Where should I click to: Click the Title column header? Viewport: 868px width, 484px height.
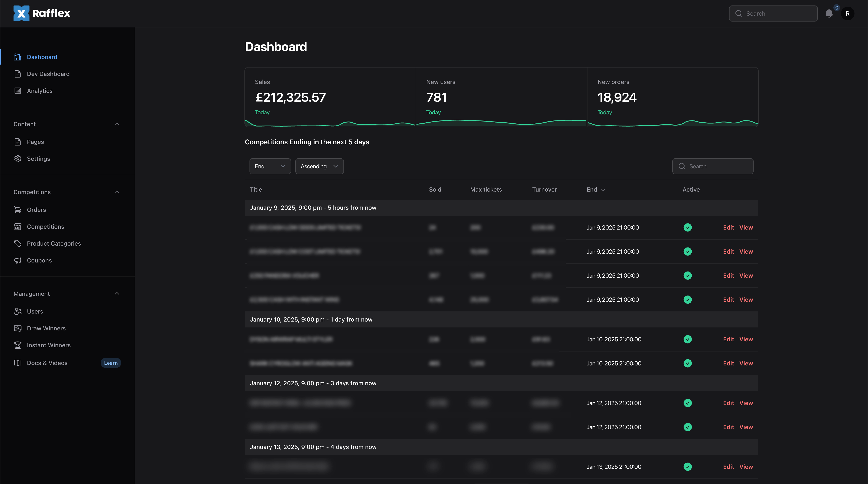(256, 190)
